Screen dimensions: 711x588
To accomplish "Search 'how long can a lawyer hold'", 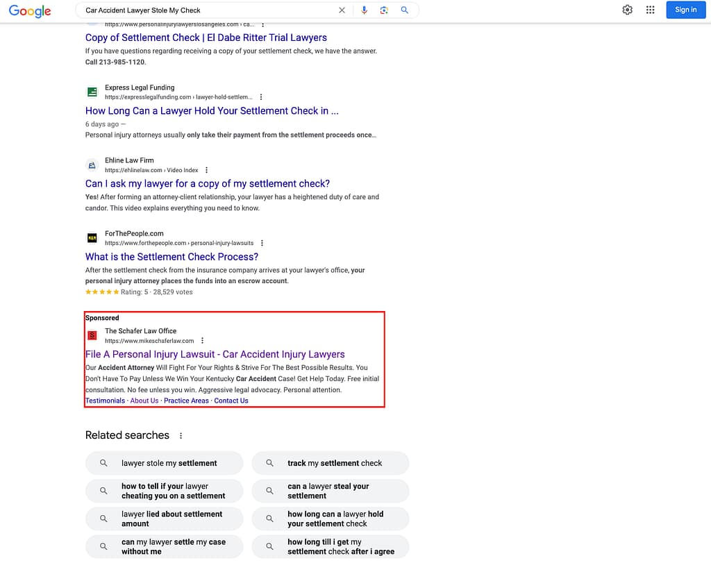I will pos(330,519).
